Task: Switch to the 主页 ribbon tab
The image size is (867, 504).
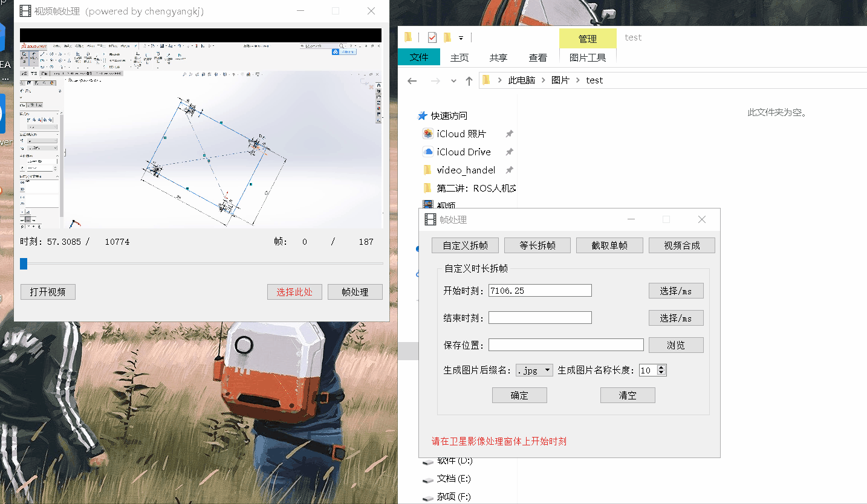Action: 459,57
